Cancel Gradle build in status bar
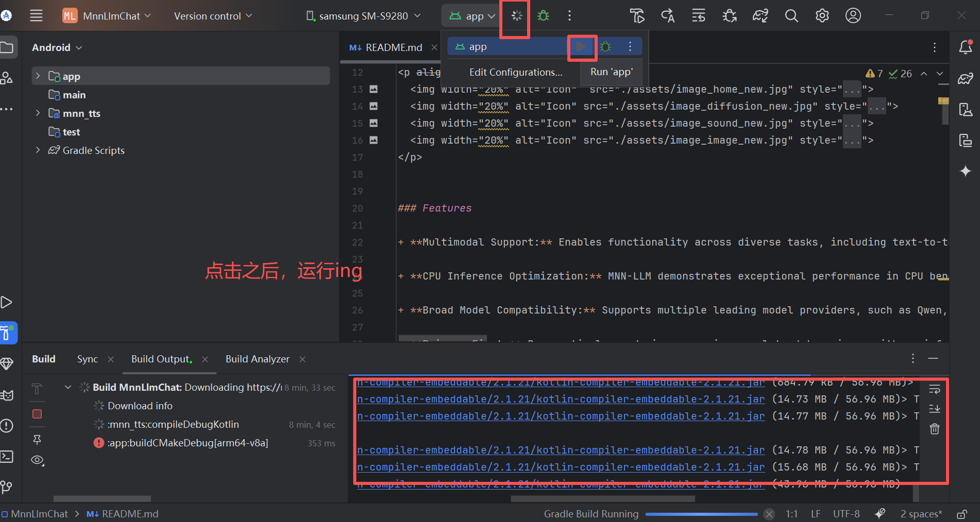The image size is (980, 522). 769,514
